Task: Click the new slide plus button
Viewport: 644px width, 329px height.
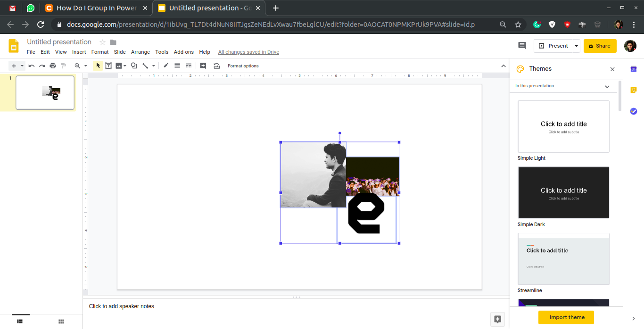Action: pyautogui.click(x=14, y=66)
